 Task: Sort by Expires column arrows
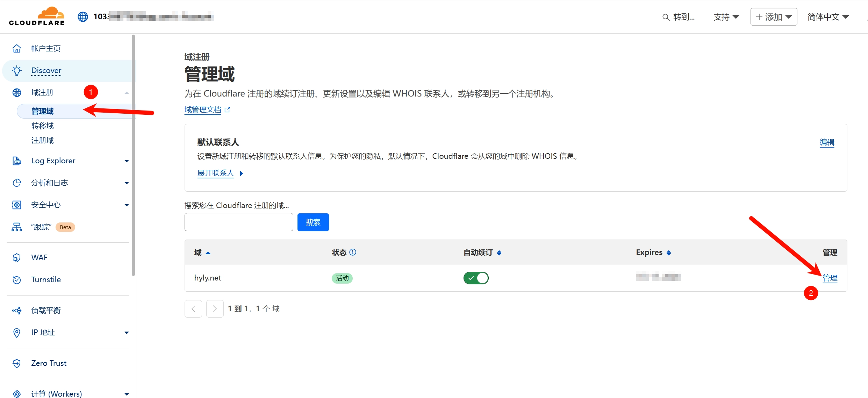pyautogui.click(x=669, y=253)
